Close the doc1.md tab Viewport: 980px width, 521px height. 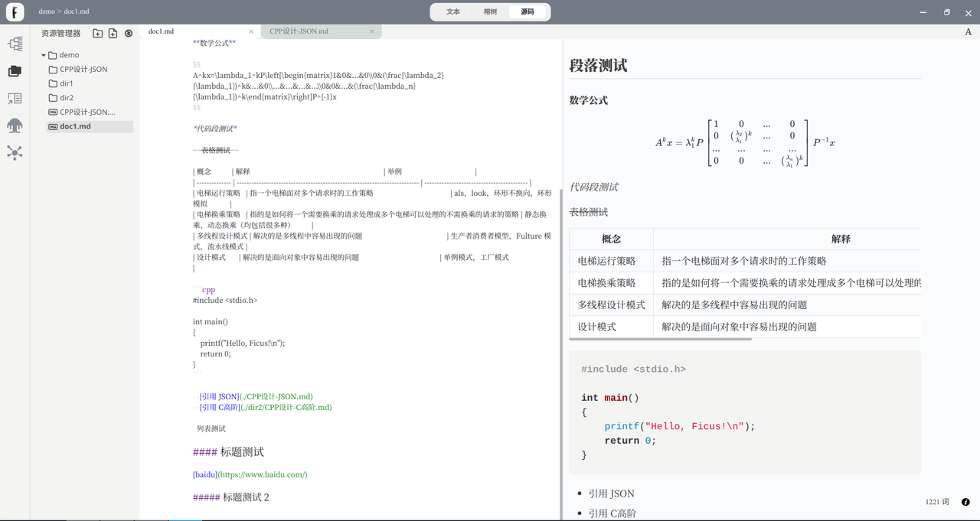coord(251,32)
